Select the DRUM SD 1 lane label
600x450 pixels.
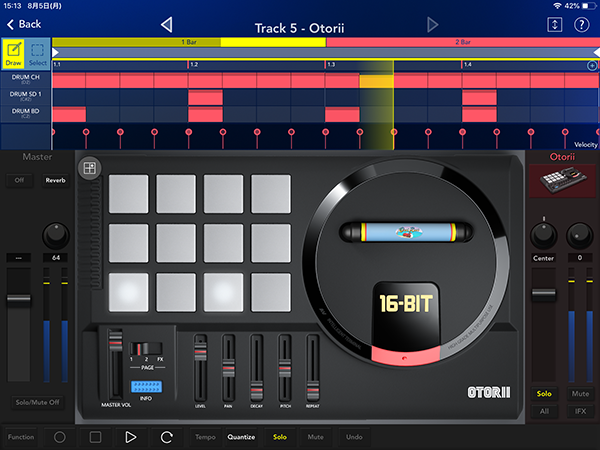point(26,96)
